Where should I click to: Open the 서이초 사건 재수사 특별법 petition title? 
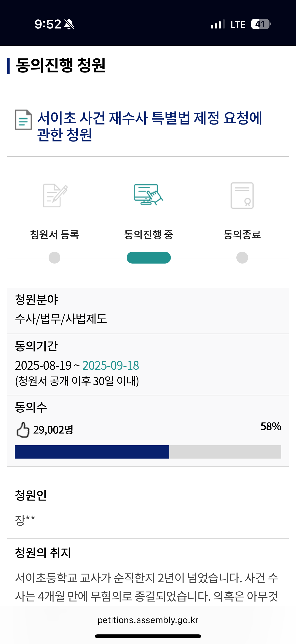pos(149,126)
